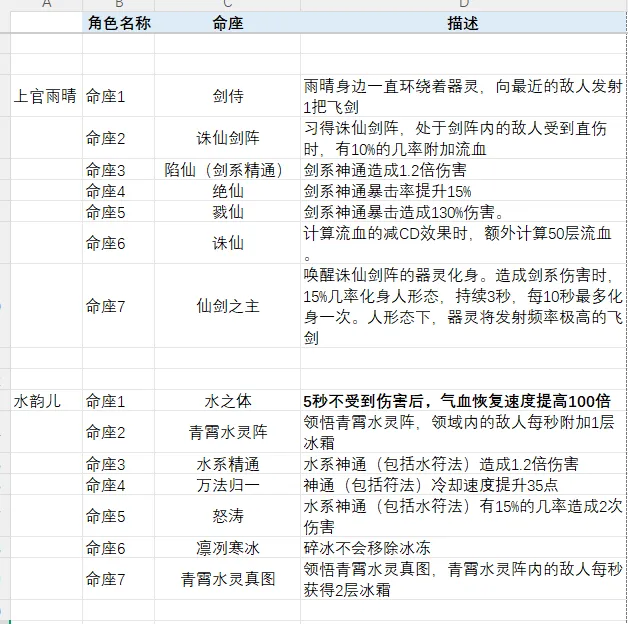Viewport: 628px width, 624px height.
Task: Click the 万法归一 cell
Action: click(227, 485)
